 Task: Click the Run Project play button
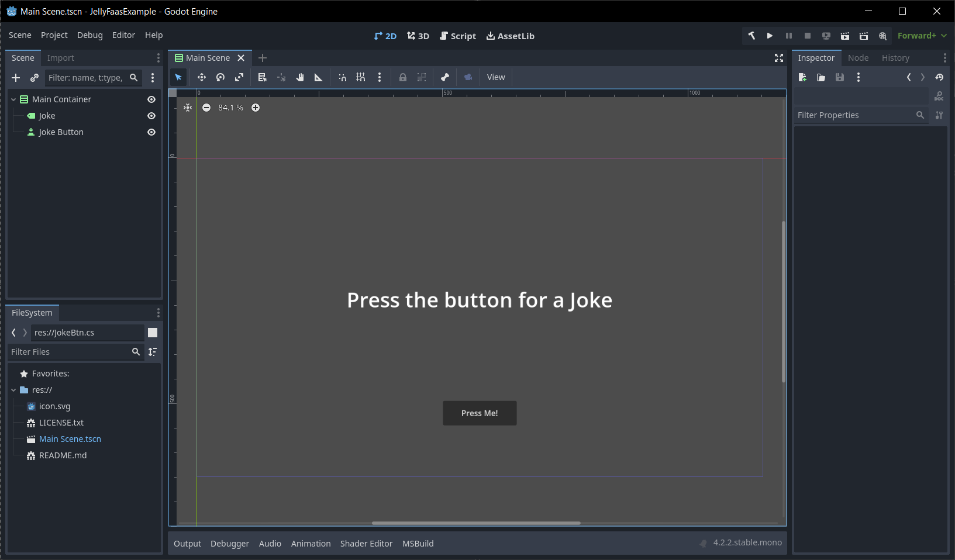[x=770, y=36]
